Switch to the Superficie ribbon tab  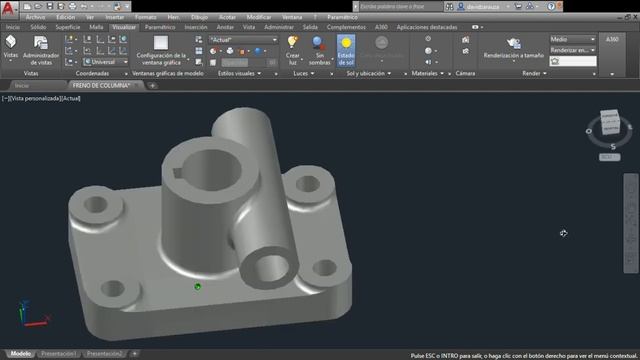pos(68,27)
